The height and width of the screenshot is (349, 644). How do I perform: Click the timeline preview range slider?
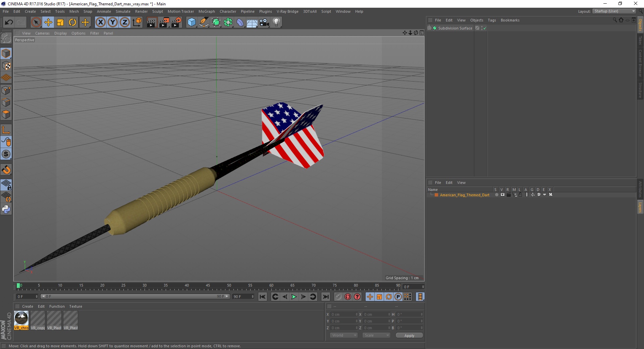point(135,296)
